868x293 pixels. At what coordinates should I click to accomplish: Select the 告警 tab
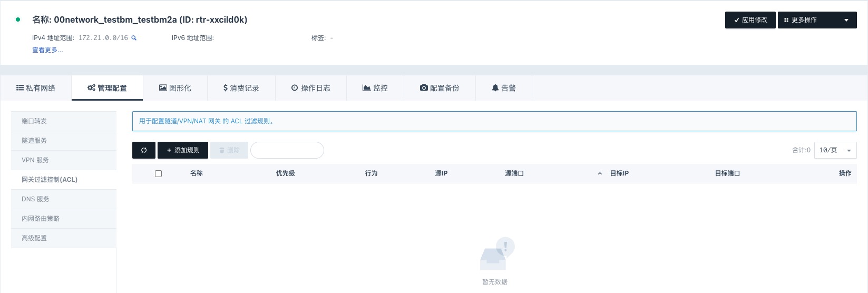(x=504, y=88)
